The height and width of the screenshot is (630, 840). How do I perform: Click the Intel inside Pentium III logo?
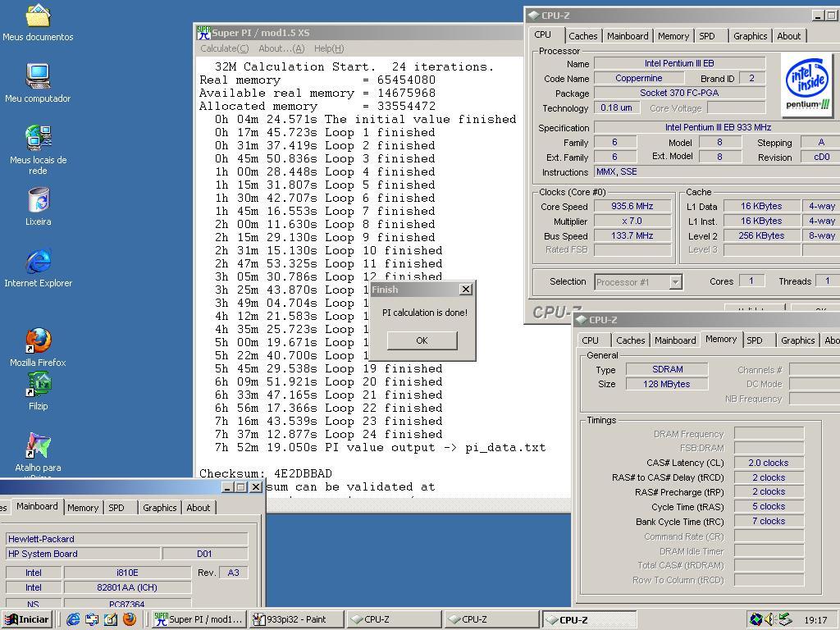click(807, 85)
